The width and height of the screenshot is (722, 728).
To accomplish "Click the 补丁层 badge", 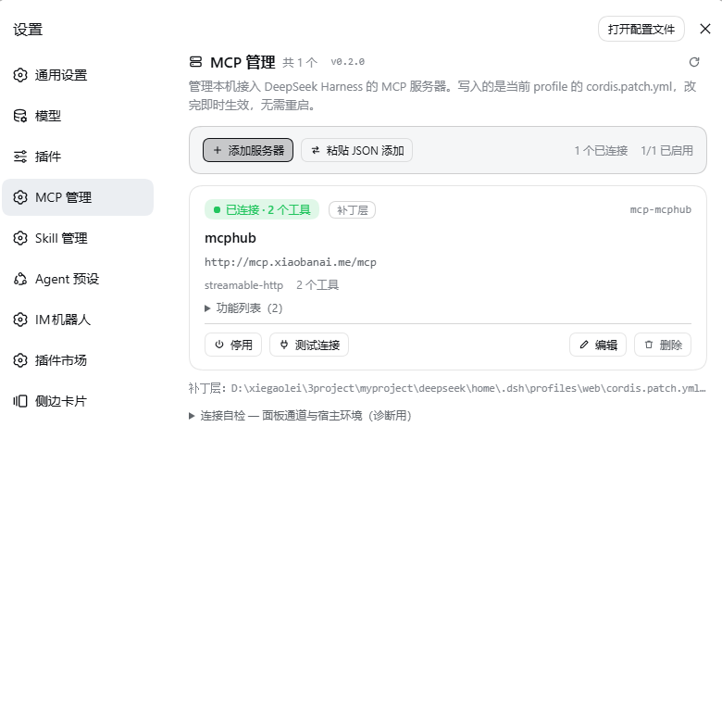I will (x=352, y=210).
